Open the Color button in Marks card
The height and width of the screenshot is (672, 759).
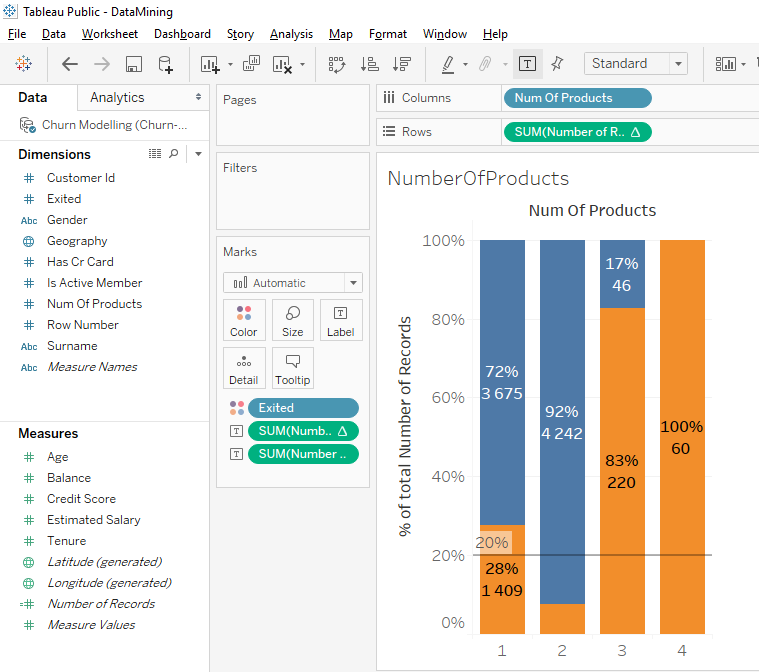(244, 320)
